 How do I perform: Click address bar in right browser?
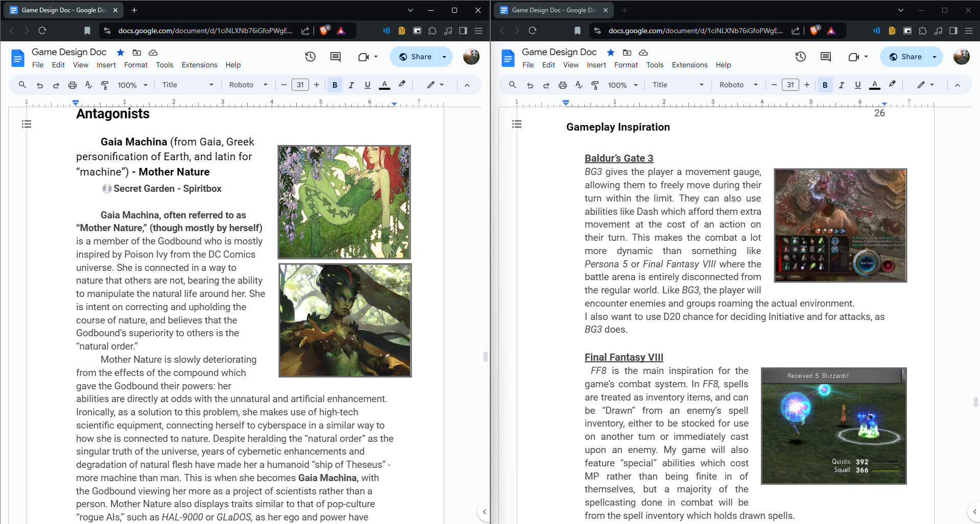coord(696,31)
